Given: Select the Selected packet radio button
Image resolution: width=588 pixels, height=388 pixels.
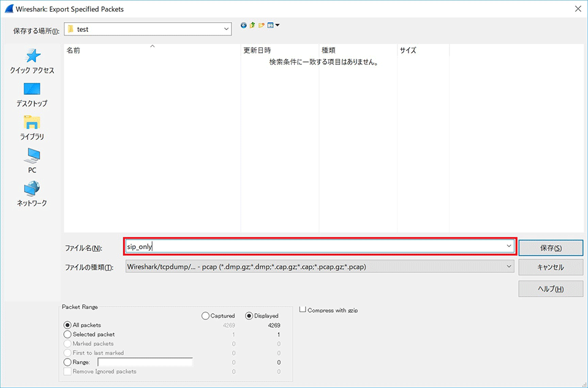Looking at the screenshot, I should [x=67, y=334].
